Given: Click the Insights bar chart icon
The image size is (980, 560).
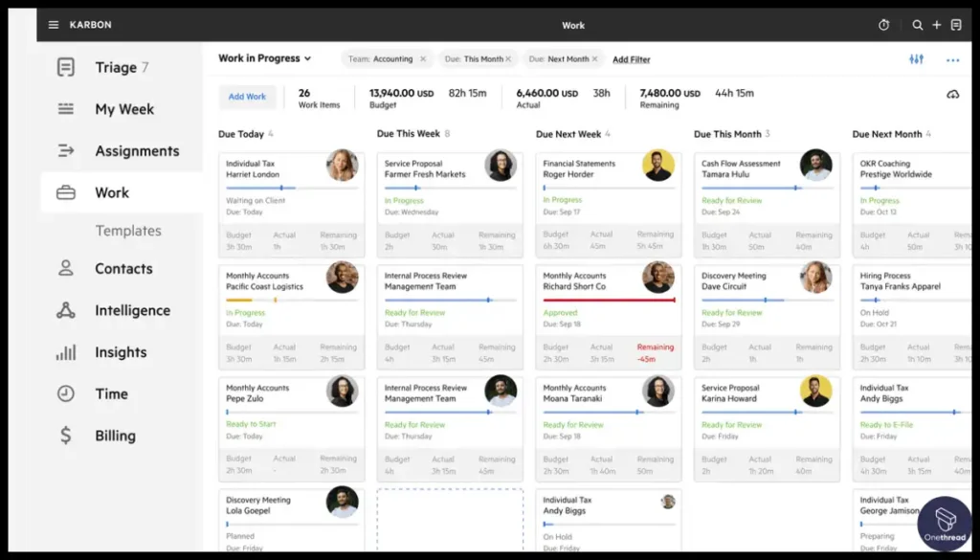Looking at the screenshot, I should pos(66,352).
